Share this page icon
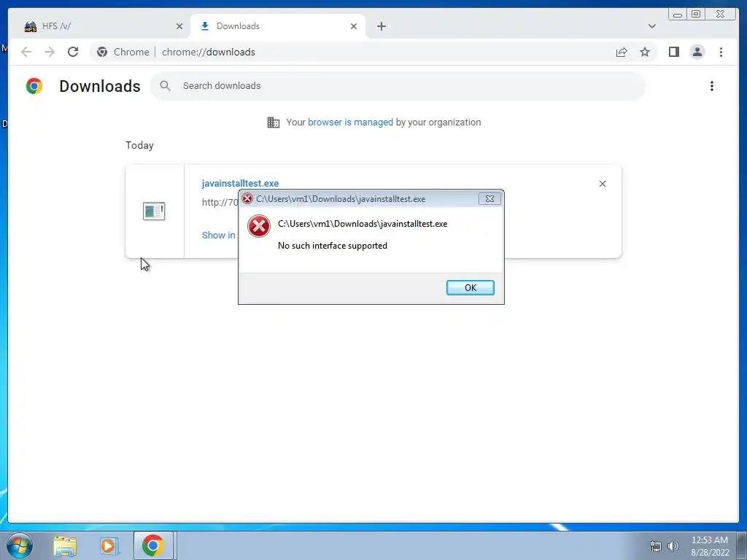Image resolution: width=747 pixels, height=560 pixels. (622, 52)
